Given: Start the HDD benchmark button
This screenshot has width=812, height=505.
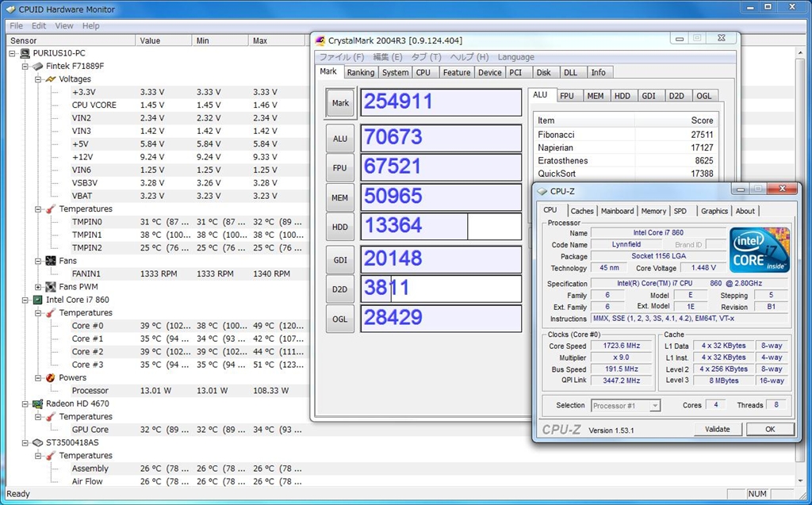Looking at the screenshot, I should pyautogui.click(x=340, y=227).
